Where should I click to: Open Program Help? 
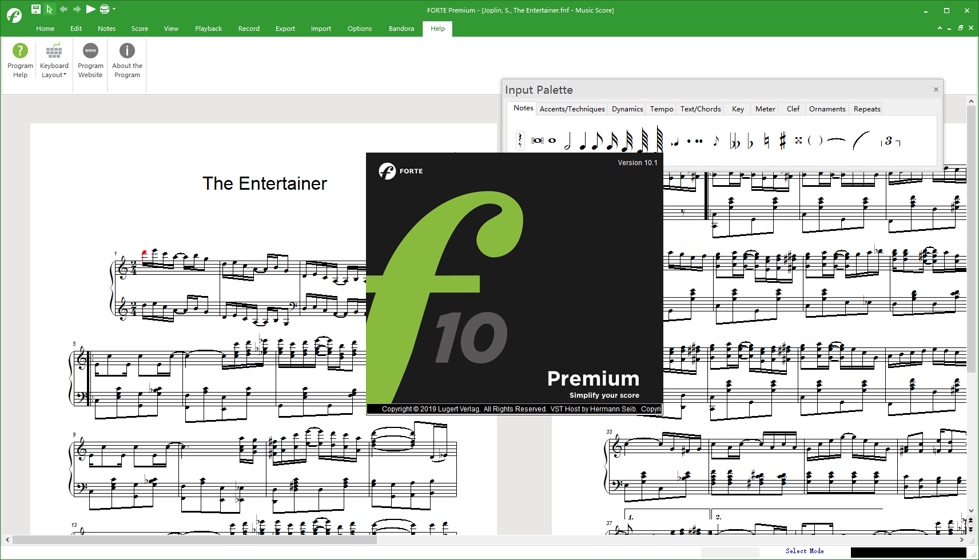pos(20,61)
